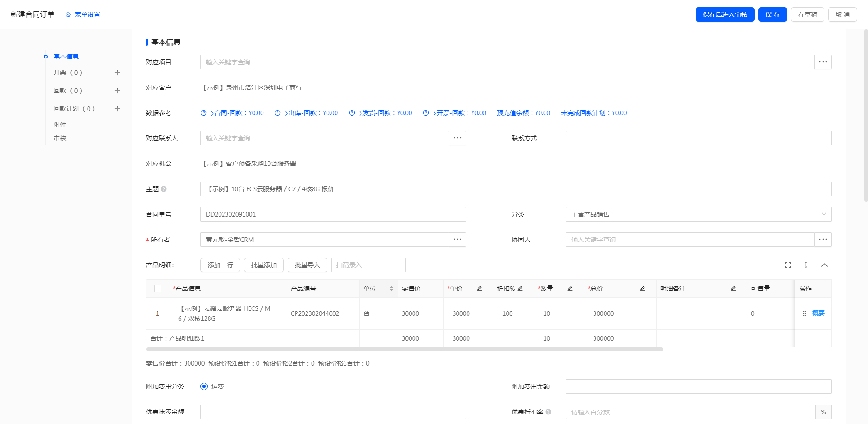Go to 审核 section

pyautogui.click(x=60, y=138)
